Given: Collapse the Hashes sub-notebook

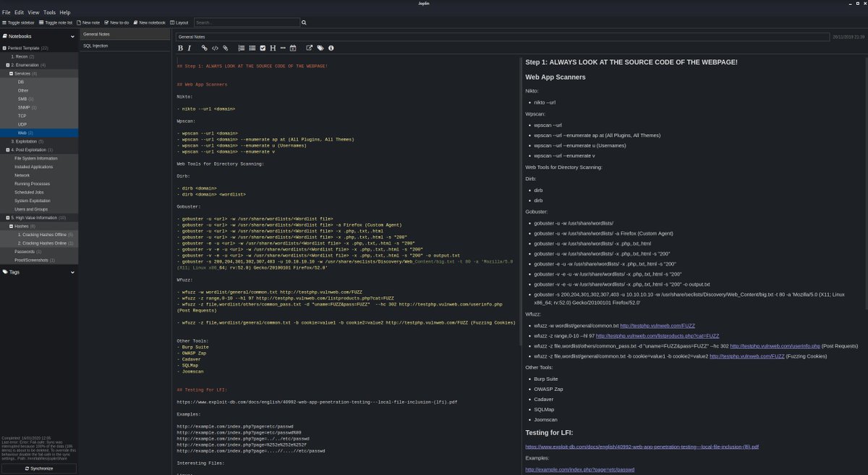Looking at the screenshot, I should tap(11, 226).
